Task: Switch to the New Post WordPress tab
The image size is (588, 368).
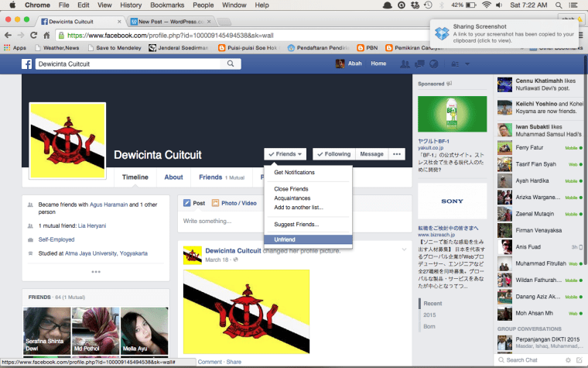Action: [x=171, y=22]
